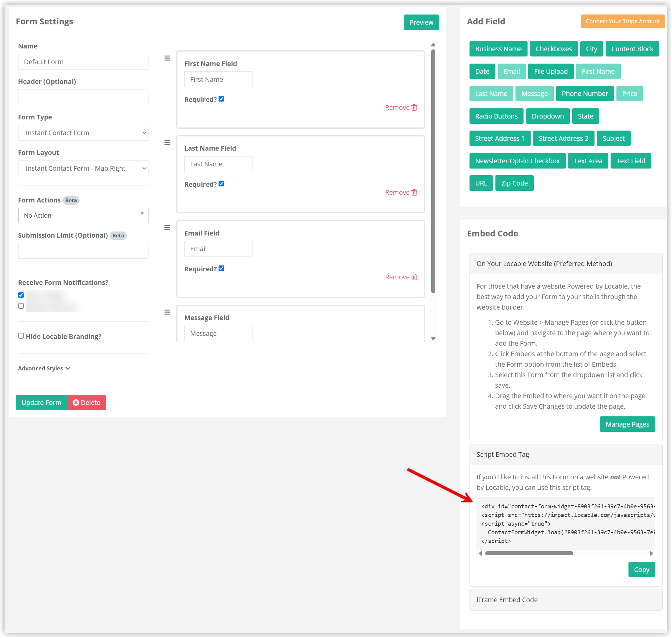Remove the Last Name Field
Image resolution: width=672 pixels, height=638 pixels.
401,193
